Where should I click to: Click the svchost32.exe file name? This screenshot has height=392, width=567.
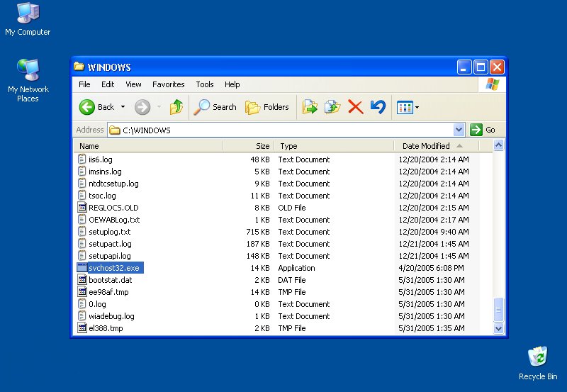(x=114, y=268)
